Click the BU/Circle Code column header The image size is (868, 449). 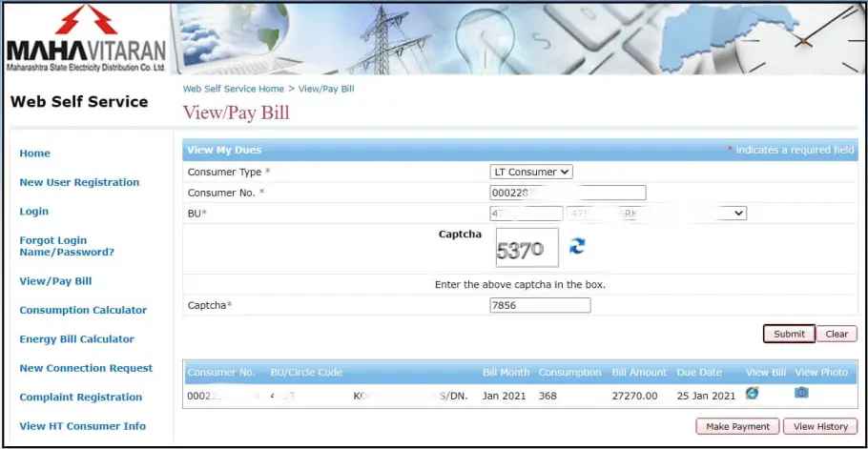coord(306,372)
